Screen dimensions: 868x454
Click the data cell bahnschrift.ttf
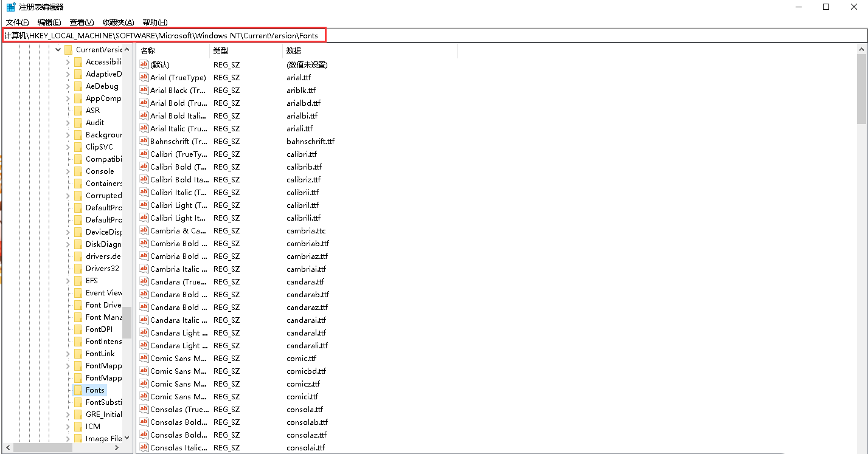pyautogui.click(x=311, y=141)
